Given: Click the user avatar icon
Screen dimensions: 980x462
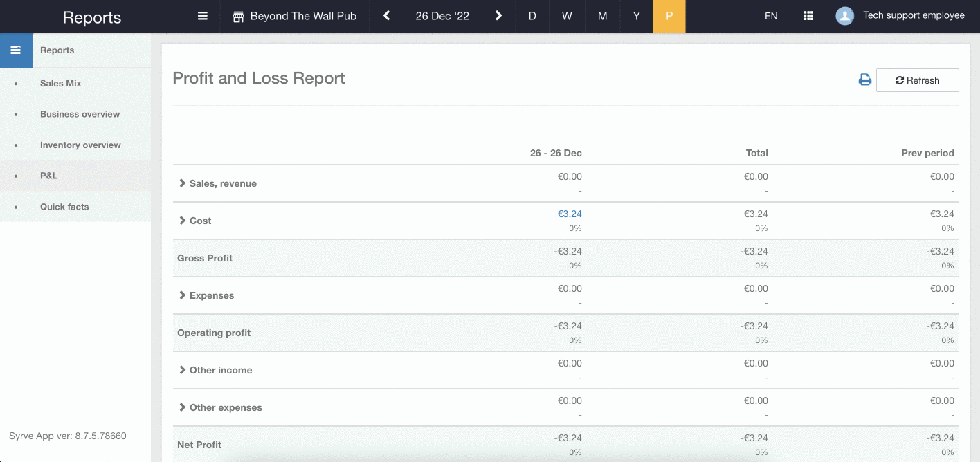Looking at the screenshot, I should click(x=844, y=16).
